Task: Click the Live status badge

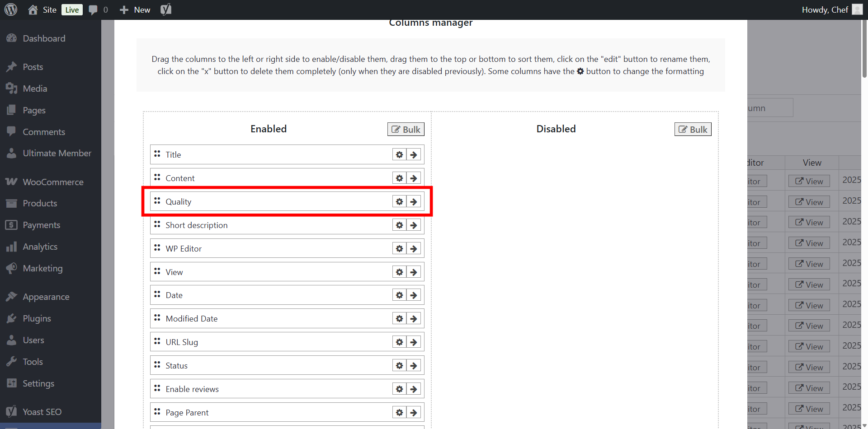Action: 72,10
